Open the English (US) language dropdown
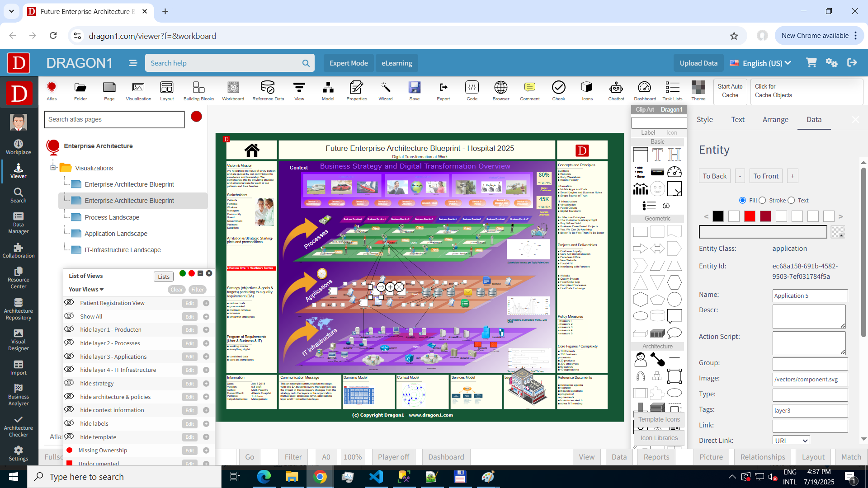The width and height of the screenshot is (868, 488). click(760, 63)
